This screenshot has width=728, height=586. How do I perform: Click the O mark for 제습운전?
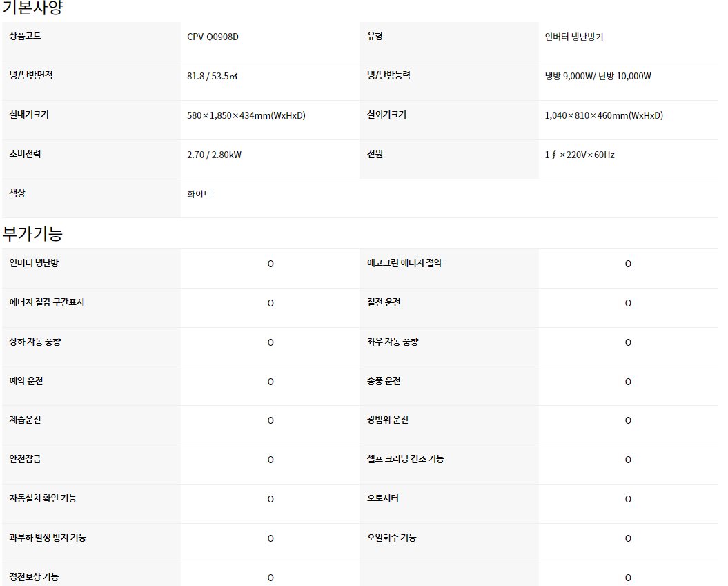coord(270,420)
